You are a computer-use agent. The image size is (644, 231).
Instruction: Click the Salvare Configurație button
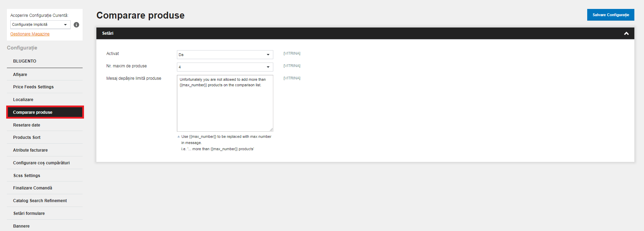611,15
